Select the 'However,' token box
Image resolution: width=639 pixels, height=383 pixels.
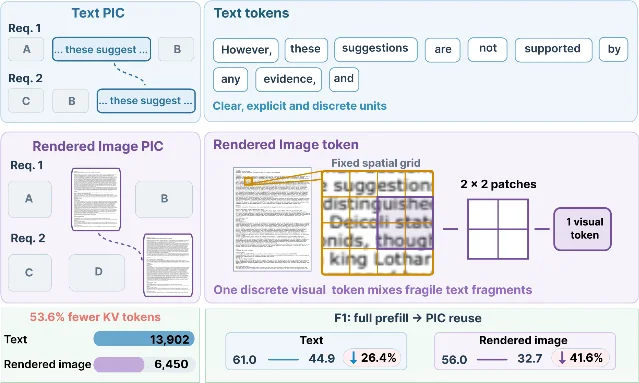tap(246, 50)
